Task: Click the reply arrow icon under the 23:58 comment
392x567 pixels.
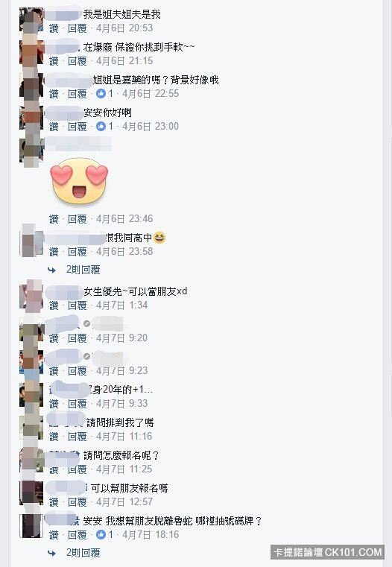Action: tap(51, 270)
